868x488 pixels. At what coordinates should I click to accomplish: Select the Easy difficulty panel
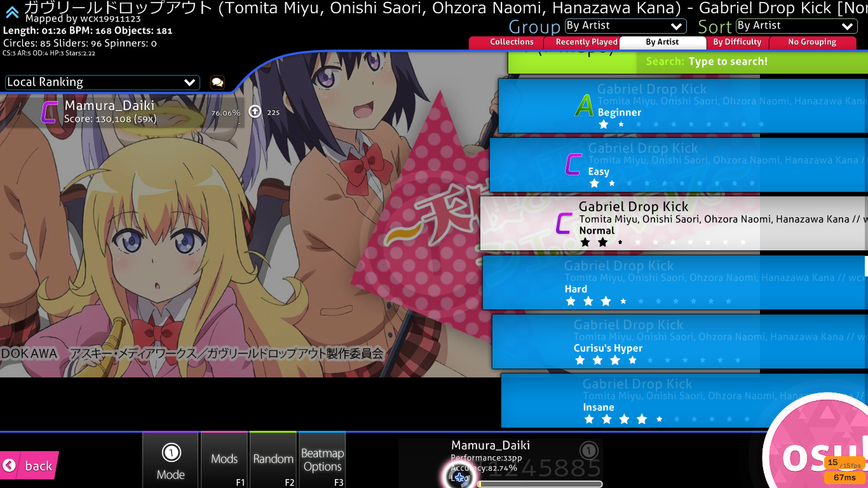[x=679, y=165]
